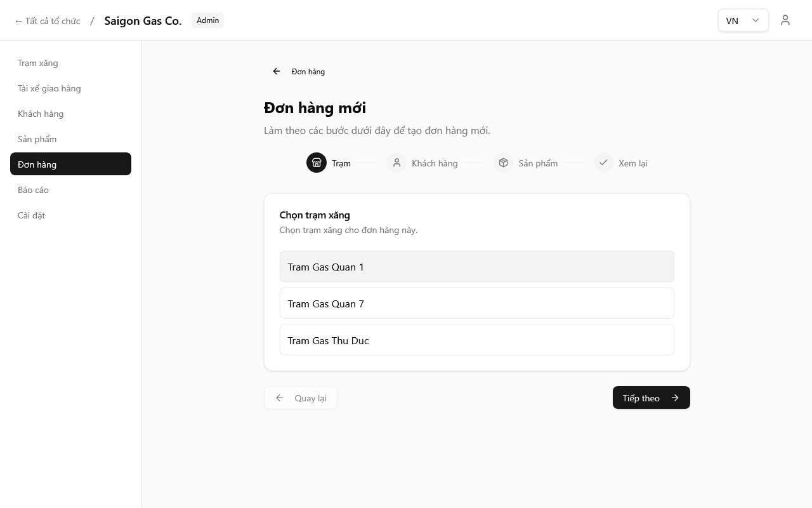Click the person icon for Khách hàng step
Screen dimensions: 812x508
tap(396, 163)
